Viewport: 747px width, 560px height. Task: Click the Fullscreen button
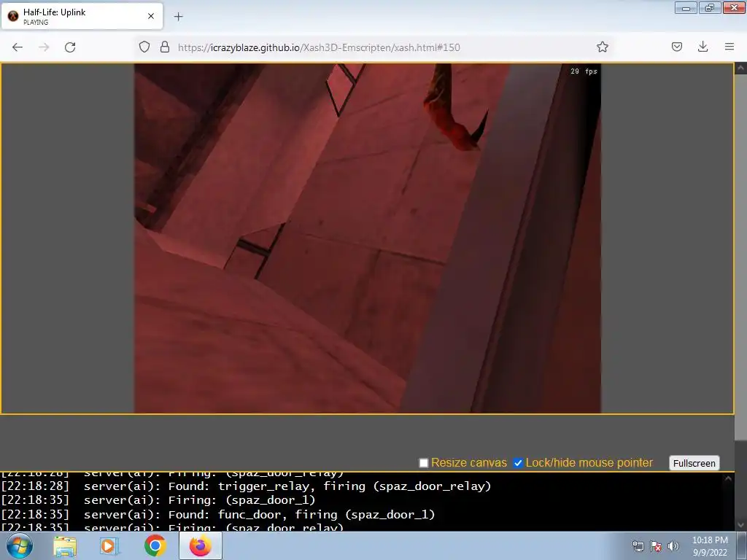click(694, 463)
